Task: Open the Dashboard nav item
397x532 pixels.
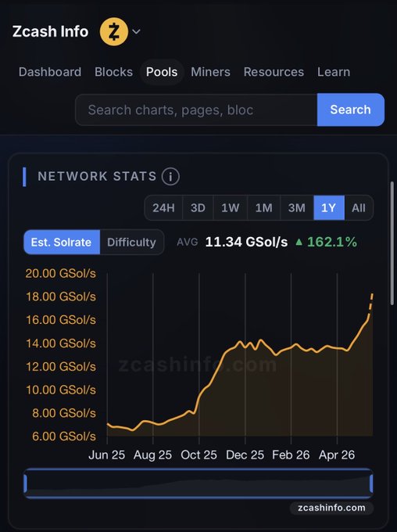Action: [x=50, y=72]
